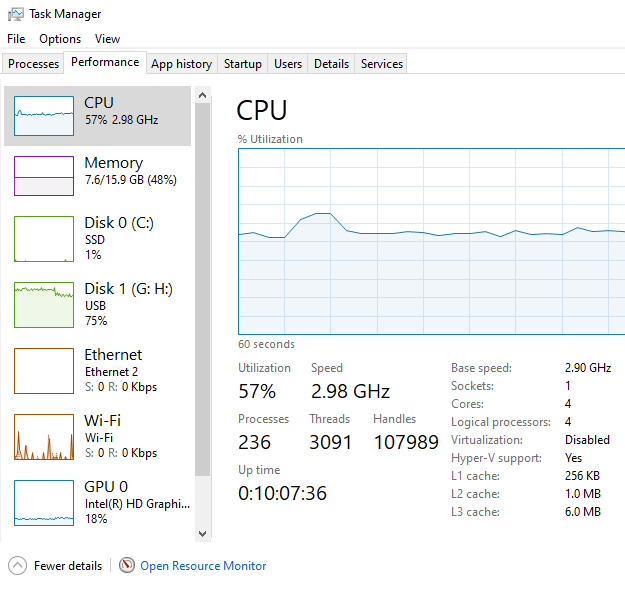Open the File menu
Image resolution: width=625 pixels, height=590 pixels.
[16, 39]
